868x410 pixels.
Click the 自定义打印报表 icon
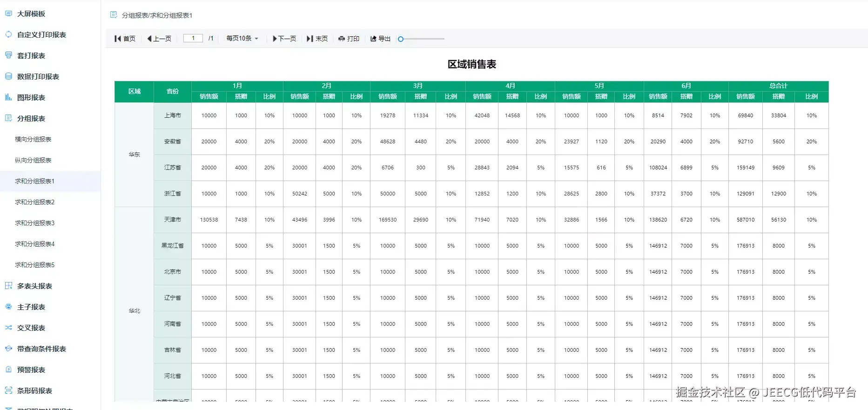[8, 34]
